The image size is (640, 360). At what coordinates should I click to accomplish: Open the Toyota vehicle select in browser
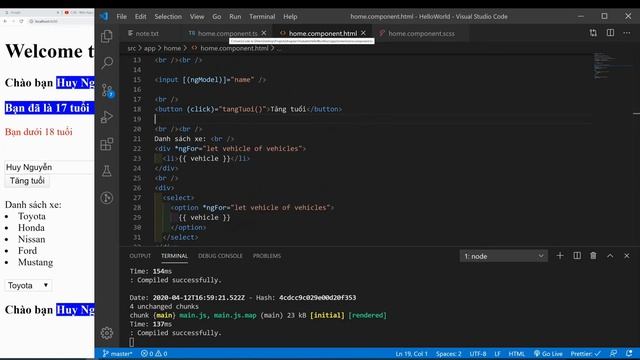click(x=28, y=285)
